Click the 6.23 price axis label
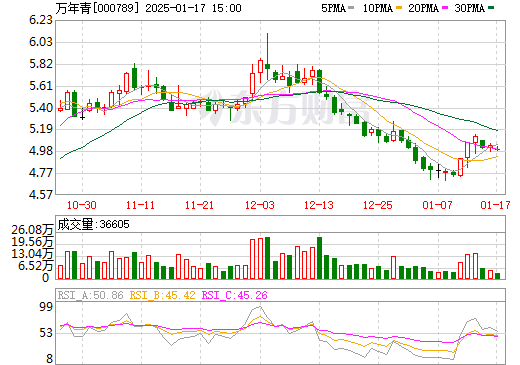The width and height of the screenshot is (520, 365). click(41, 20)
